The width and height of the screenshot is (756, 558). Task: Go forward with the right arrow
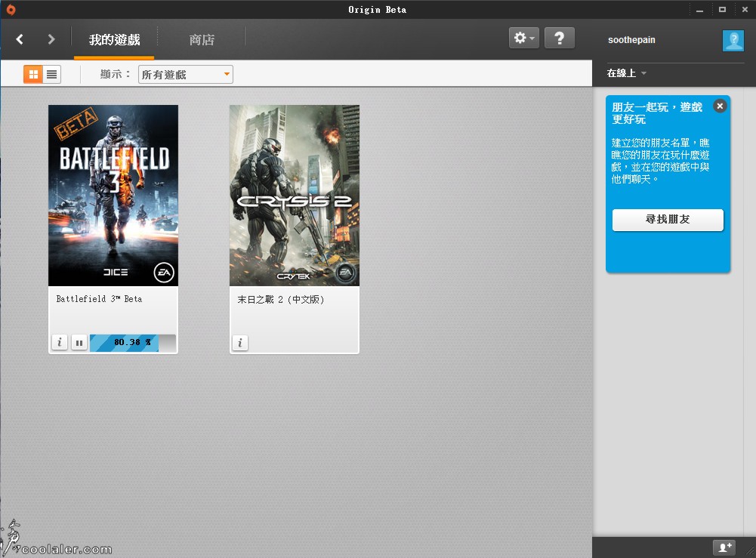click(x=51, y=39)
